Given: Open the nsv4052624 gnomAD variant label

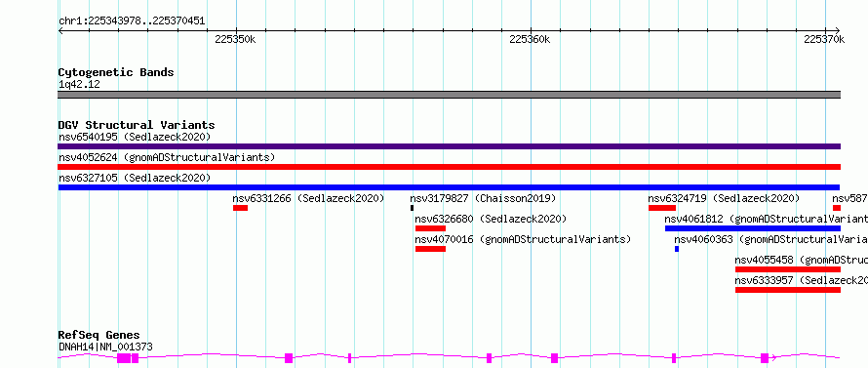Looking at the screenshot, I should (x=167, y=157).
